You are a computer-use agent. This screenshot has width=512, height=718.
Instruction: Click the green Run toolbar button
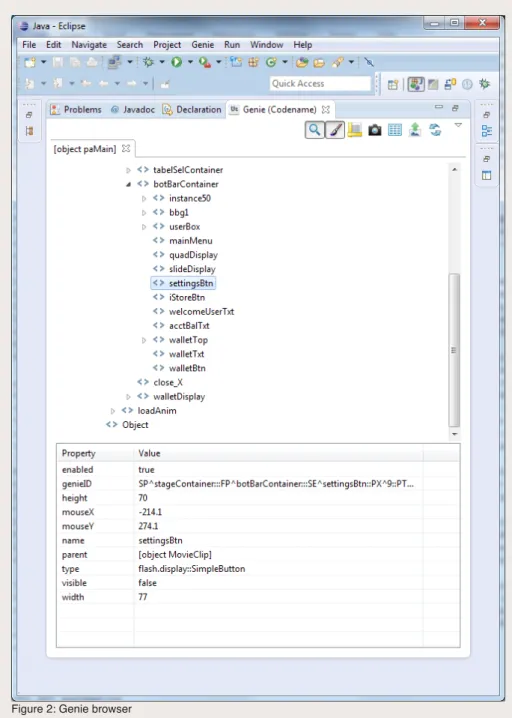176,62
